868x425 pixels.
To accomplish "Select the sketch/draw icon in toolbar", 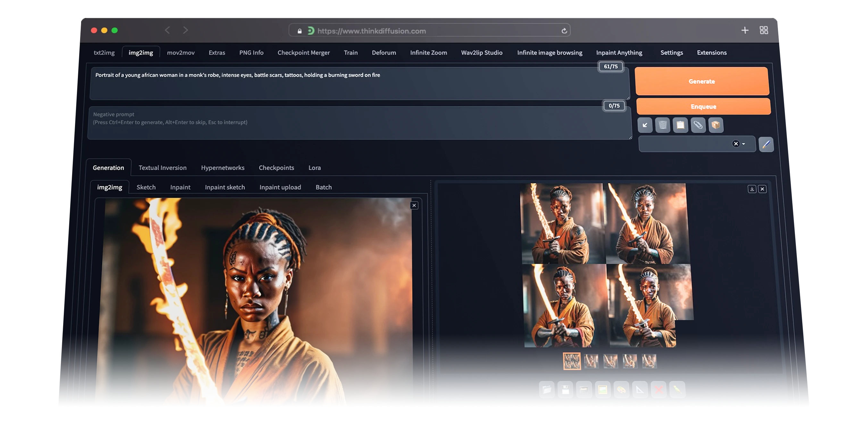I will click(x=767, y=144).
